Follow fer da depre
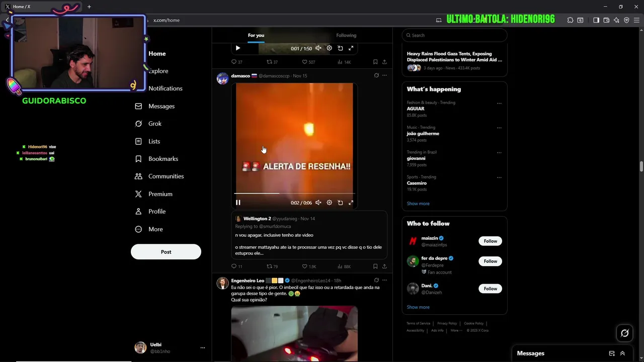This screenshot has height=362, width=644. click(x=490, y=261)
